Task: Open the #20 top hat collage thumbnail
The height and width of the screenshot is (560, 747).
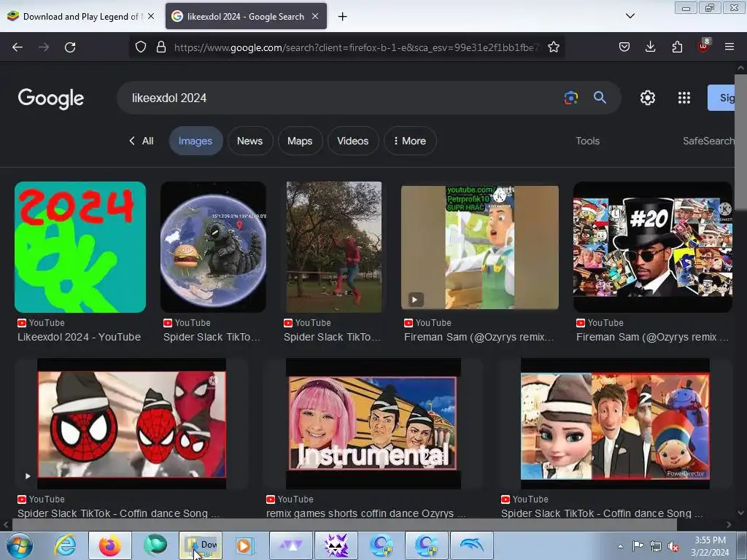Action: tap(653, 246)
